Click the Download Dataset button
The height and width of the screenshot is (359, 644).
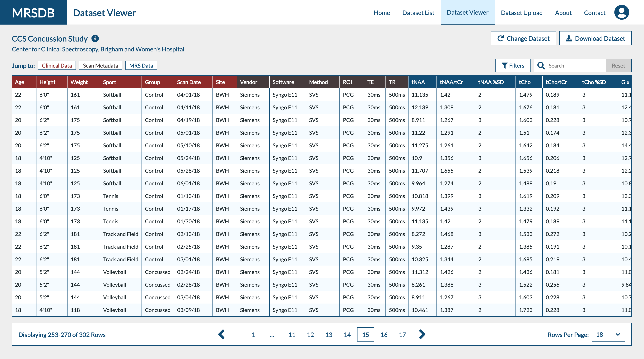tap(595, 39)
